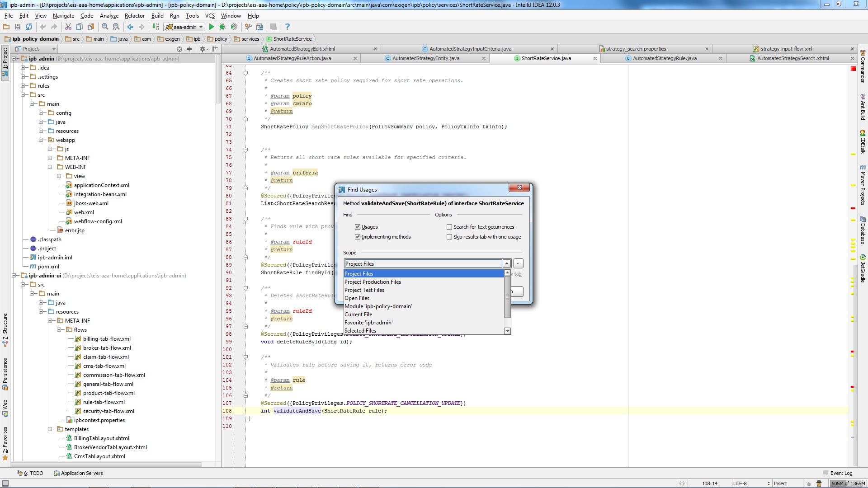The height and width of the screenshot is (488, 868).
Task: Click Scroll from Source target icon
Action: (179, 49)
